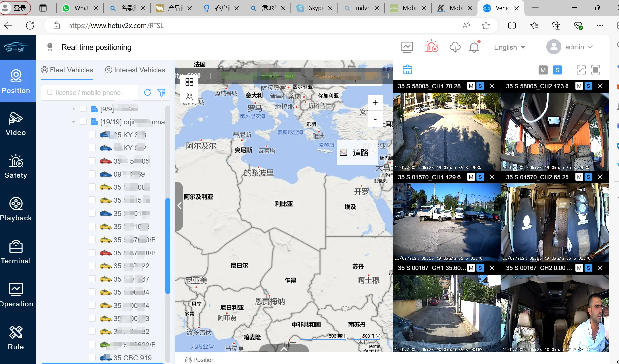Switch to Interest Vehicles tab
Viewport: 619px width, 364px height.
point(135,70)
